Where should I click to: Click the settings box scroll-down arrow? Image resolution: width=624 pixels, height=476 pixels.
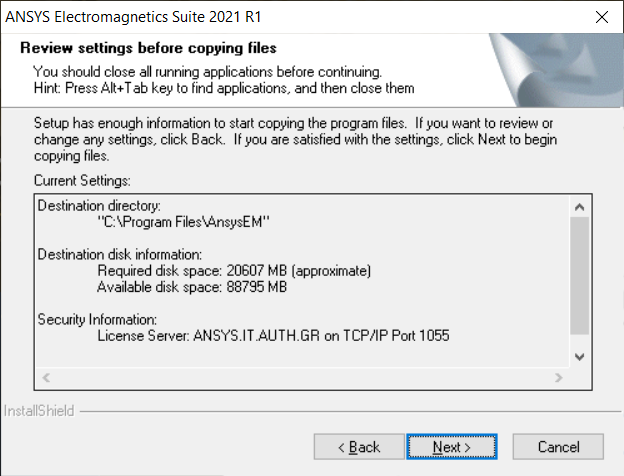(579, 357)
